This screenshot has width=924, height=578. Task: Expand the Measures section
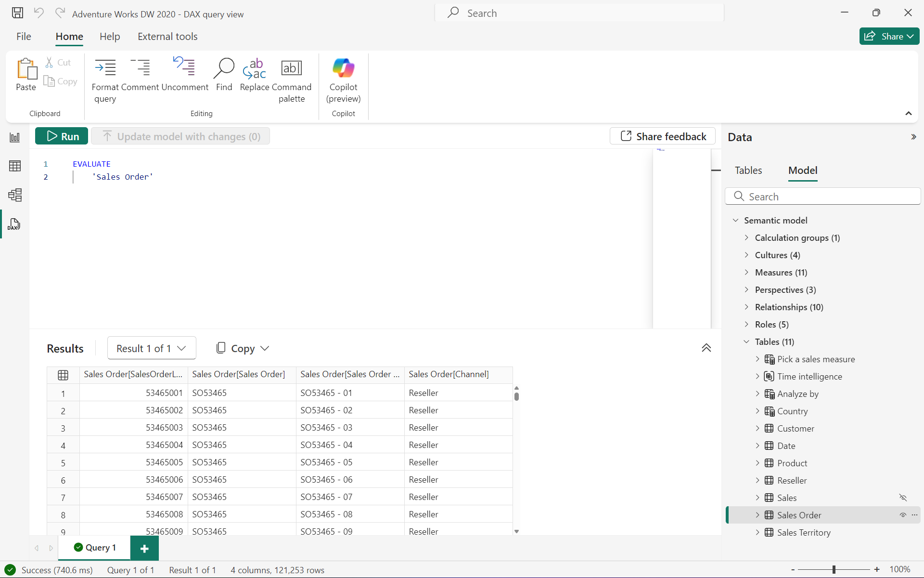click(x=746, y=272)
